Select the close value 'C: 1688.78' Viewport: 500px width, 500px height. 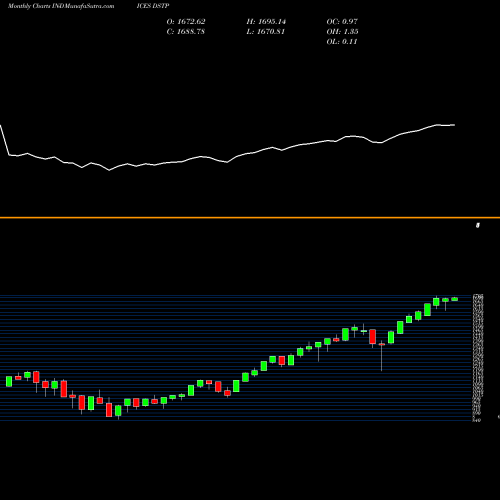tap(186, 31)
